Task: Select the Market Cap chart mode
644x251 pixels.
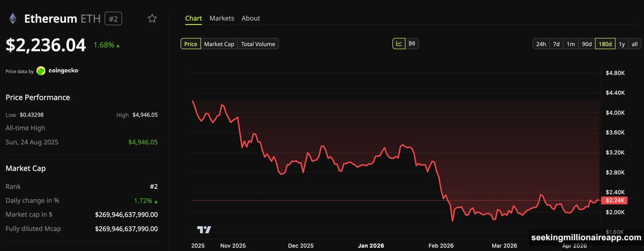Action: pos(219,44)
